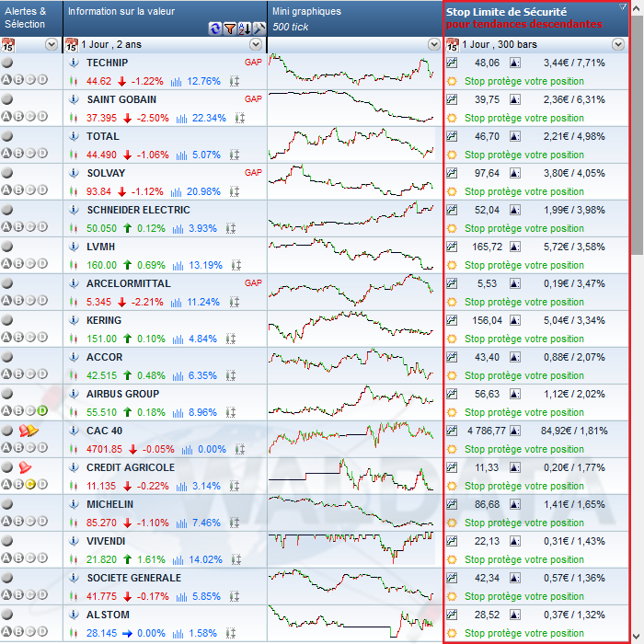
Task: Open the 1 Jour, 300 bars dropdown
Action: coord(618,44)
